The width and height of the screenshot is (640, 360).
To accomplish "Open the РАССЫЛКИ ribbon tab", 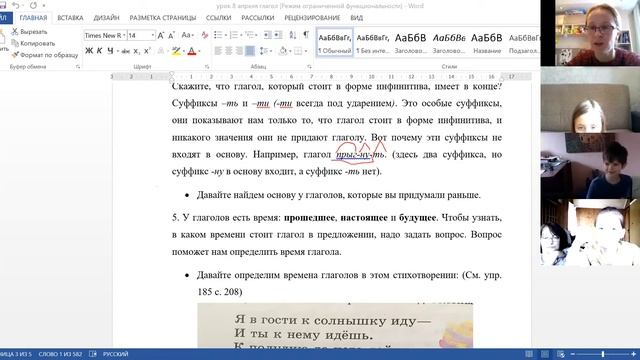I will pos(258,18).
